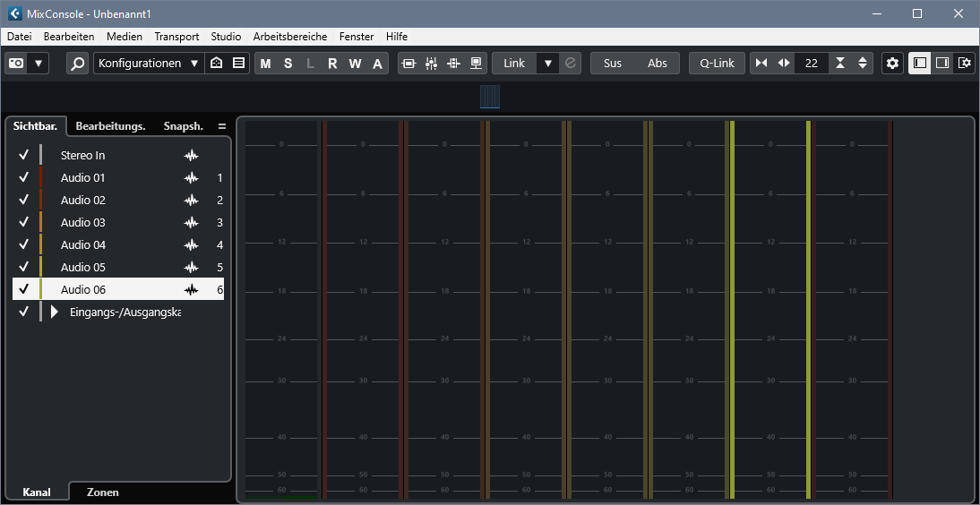Open the window layout setup icon

(x=965, y=64)
